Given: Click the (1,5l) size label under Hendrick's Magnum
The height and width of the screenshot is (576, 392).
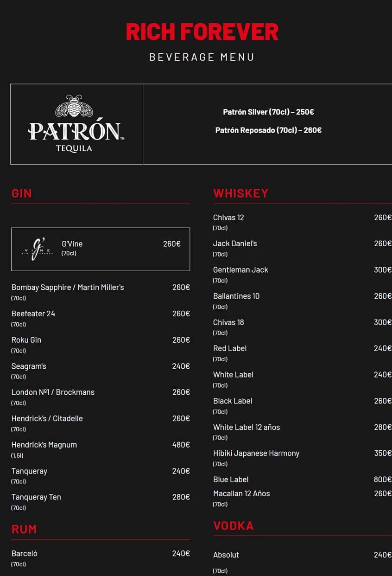Looking at the screenshot, I should pyautogui.click(x=17, y=456).
